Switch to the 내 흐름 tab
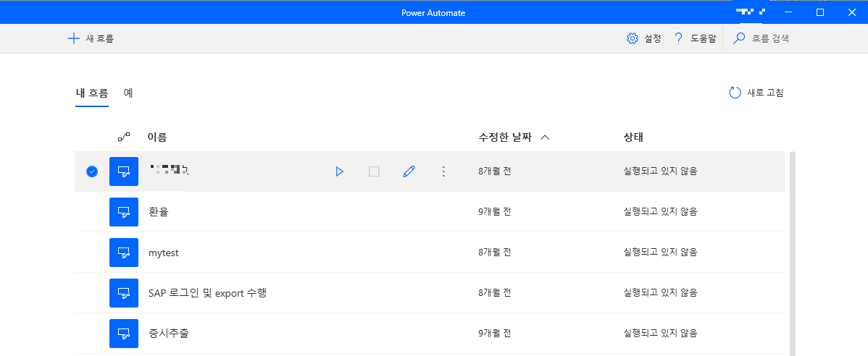 coord(92,93)
